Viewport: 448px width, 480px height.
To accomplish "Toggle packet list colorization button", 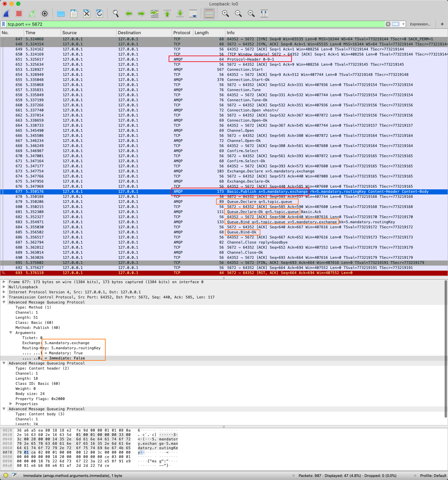I will [209, 14].
